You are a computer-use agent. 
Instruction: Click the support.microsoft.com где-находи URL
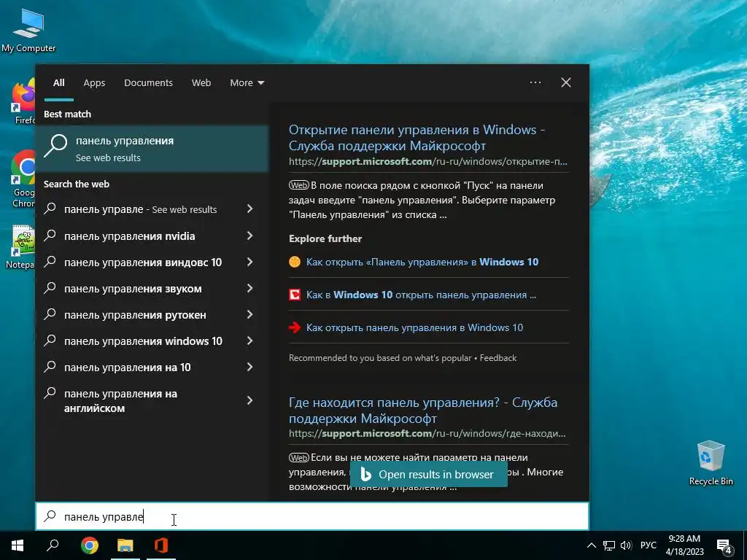tap(427, 433)
